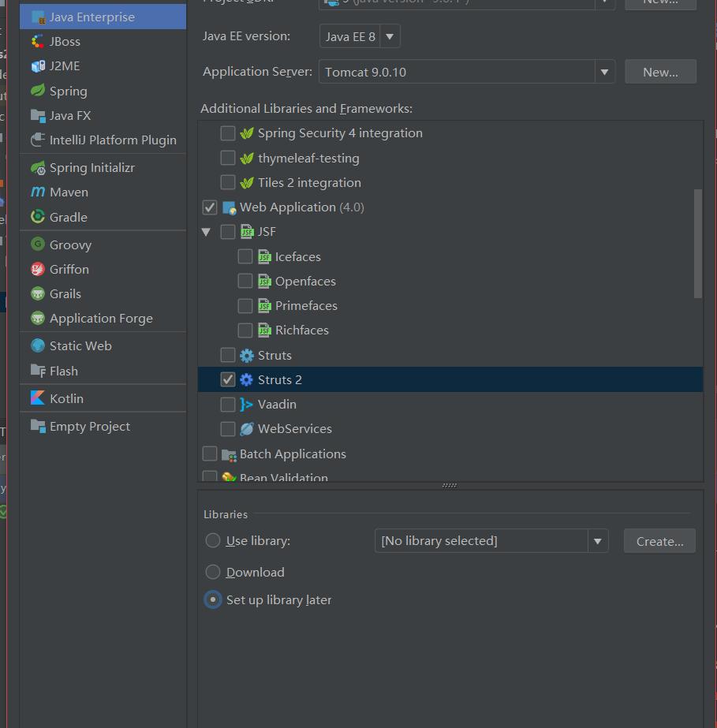
Task: Enable Spring Security 4 integration checkbox
Action: tap(227, 133)
